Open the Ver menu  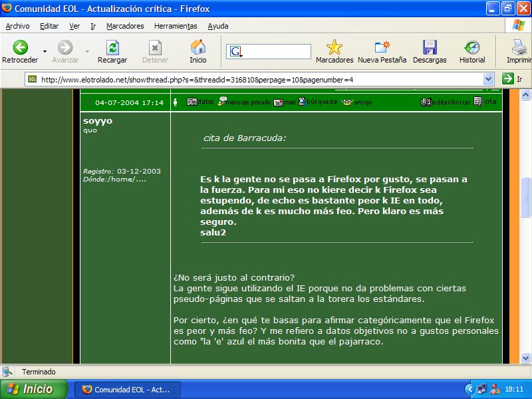(x=74, y=26)
